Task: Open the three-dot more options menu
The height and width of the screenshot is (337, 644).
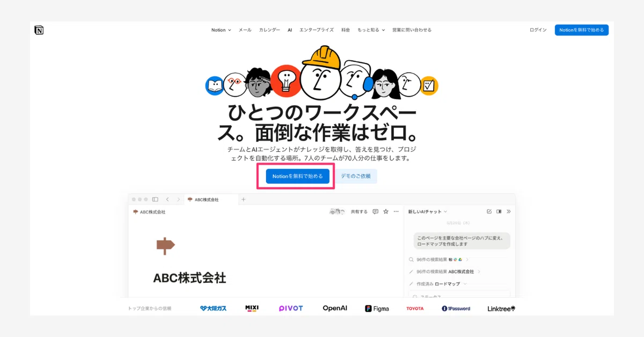Action: point(396,211)
